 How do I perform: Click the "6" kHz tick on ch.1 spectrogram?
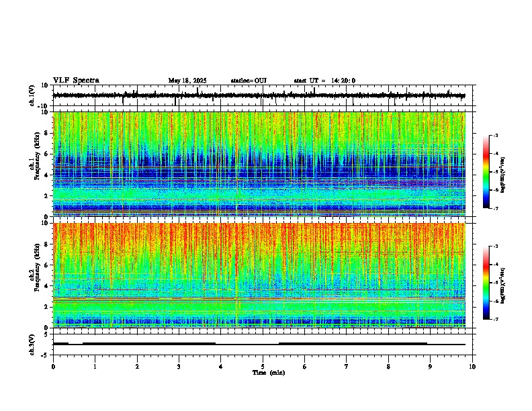click(x=47, y=154)
